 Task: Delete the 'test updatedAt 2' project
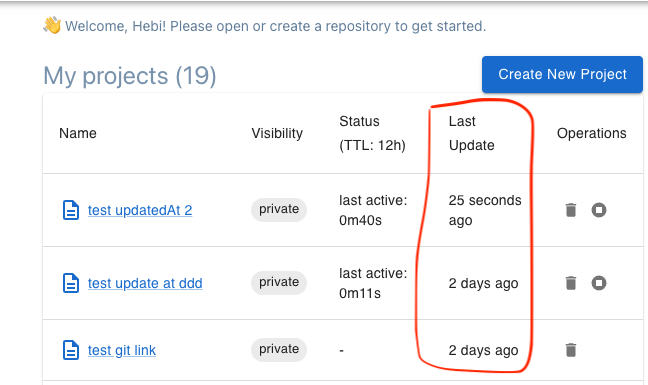point(571,210)
